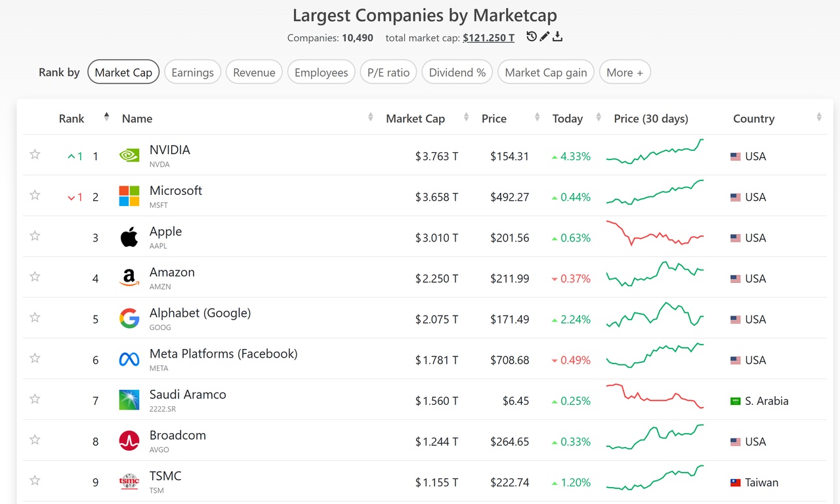Star Broadcom as favorite
This screenshot has width=840, height=504.
pyautogui.click(x=35, y=439)
